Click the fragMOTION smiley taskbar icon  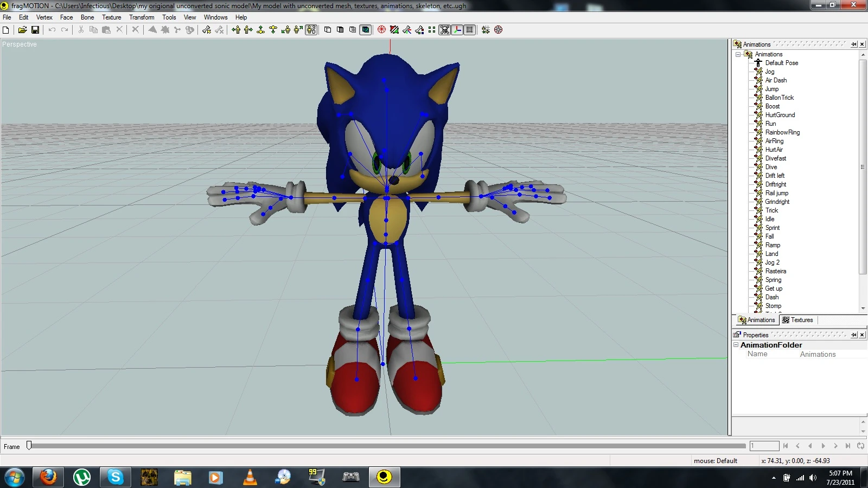pyautogui.click(x=384, y=477)
